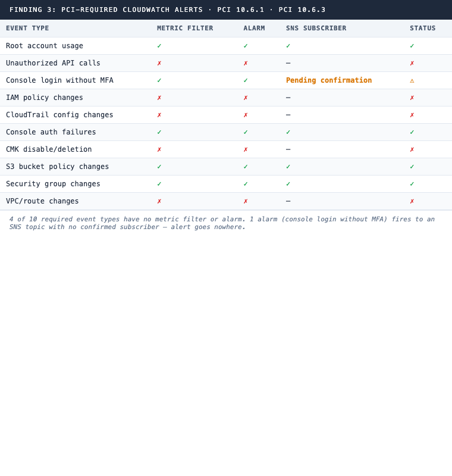This screenshot has height=476, width=452.
Task: Click the Pending confirmation text
Action: pos(329,80)
